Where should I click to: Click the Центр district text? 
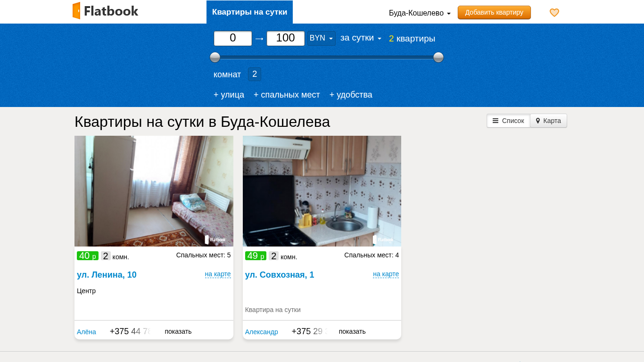(86, 291)
